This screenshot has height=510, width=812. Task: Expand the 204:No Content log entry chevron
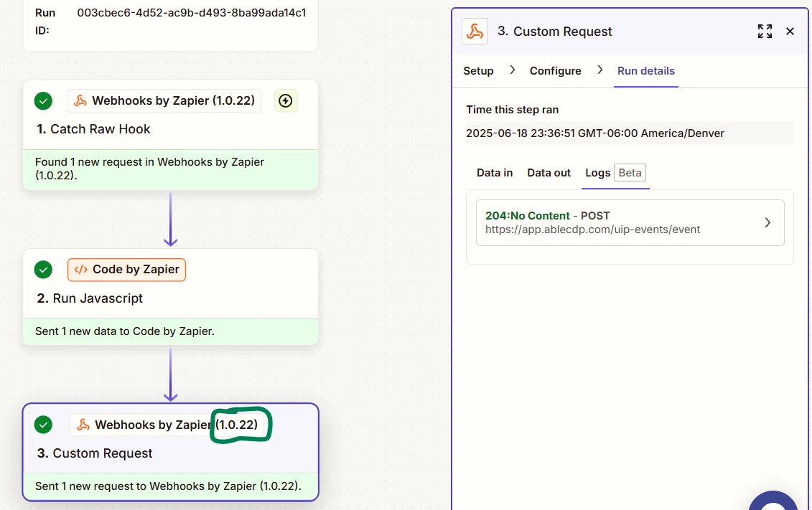tap(767, 222)
